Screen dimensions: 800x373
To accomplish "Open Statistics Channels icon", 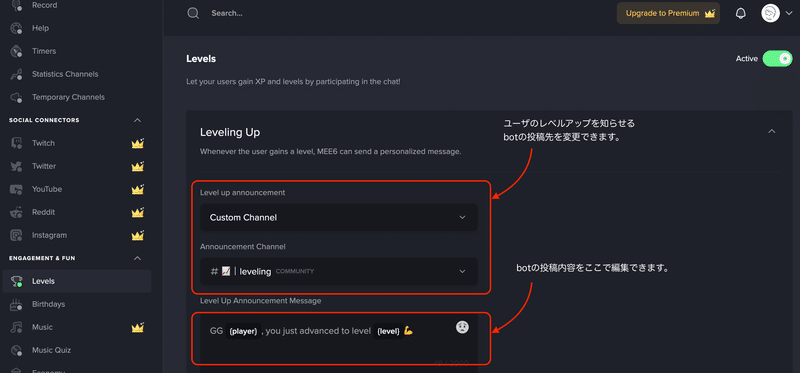I will coord(16,74).
